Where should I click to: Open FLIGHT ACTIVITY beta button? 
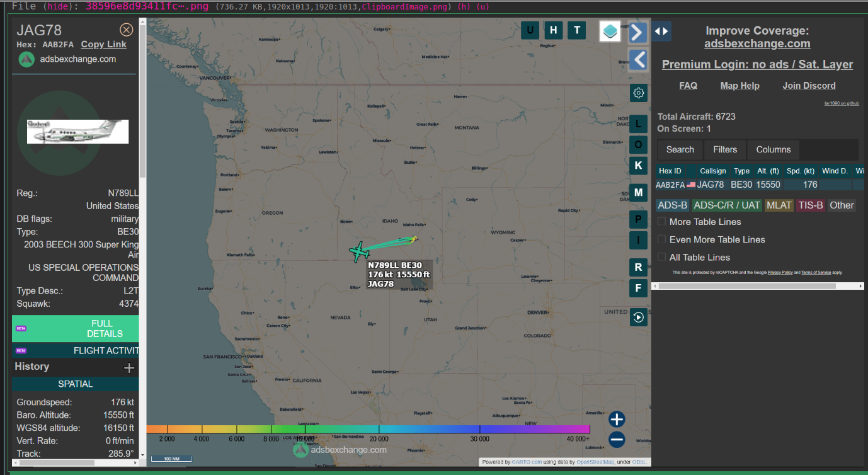(x=76, y=350)
